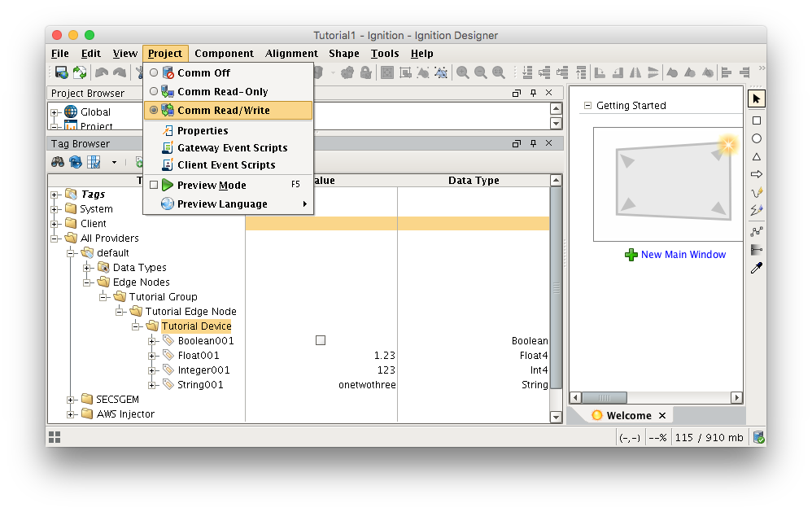Select the ellipse shape tool

point(756,138)
